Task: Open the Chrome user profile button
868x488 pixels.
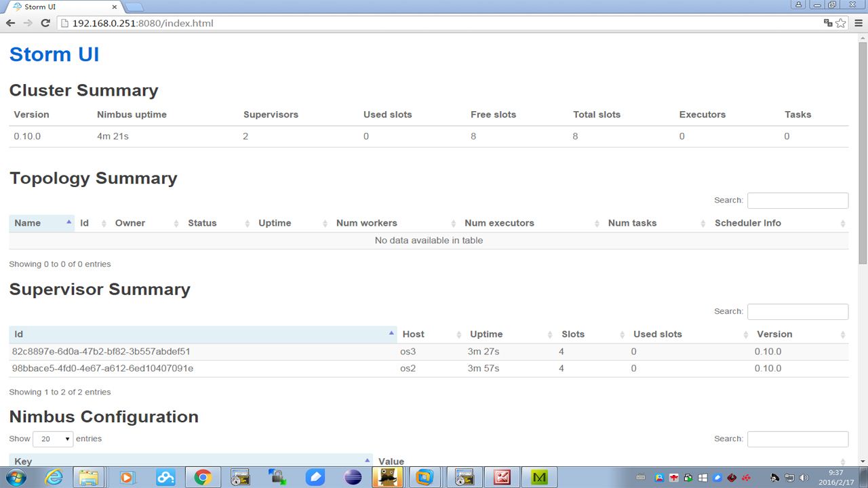Action: (800, 5)
